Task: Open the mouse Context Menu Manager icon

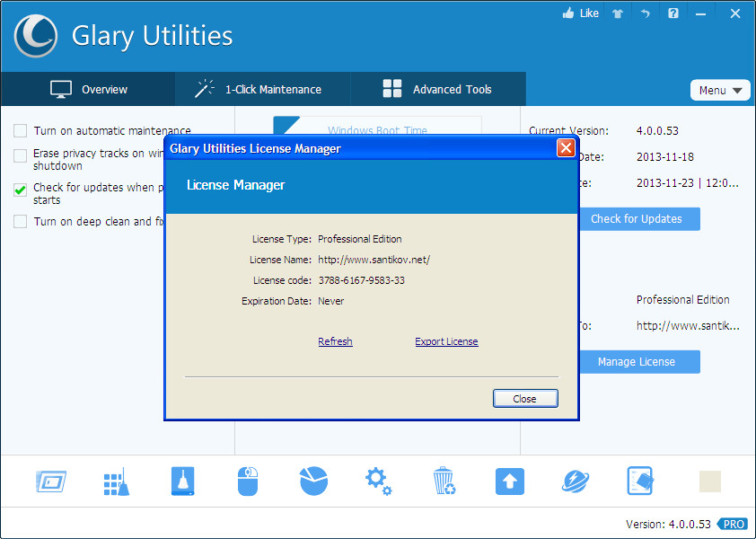Action: click(248, 482)
